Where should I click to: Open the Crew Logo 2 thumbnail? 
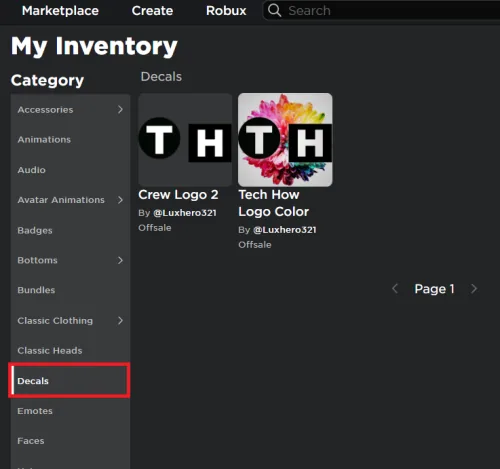coord(185,140)
